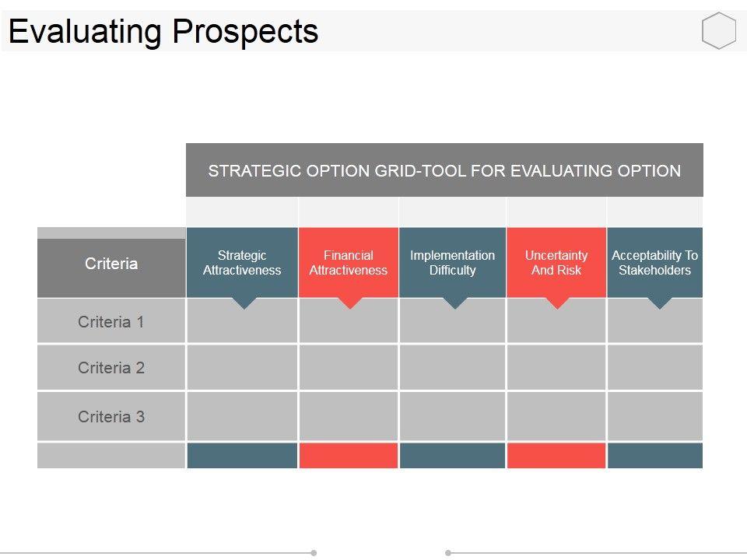Select the Financial Attractiveness column header
The image size is (747, 560).
[348, 262]
